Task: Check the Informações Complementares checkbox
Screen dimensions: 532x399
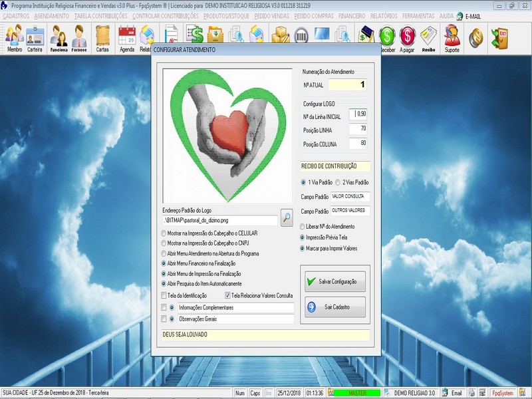Action: point(164,307)
